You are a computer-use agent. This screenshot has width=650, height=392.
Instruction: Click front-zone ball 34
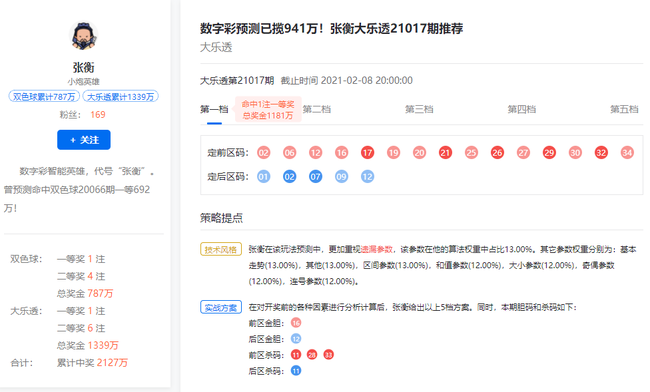pyautogui.click(x=627, y=153)
